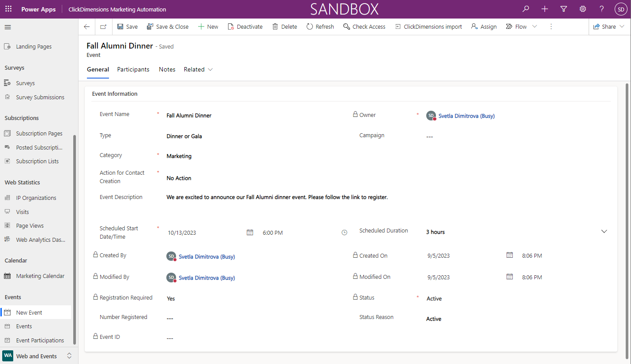Image resolution: width=631 pixels, height=364 pixels.
Task: Open Svetla Dimitrova owner link
Action: [466, 116]
